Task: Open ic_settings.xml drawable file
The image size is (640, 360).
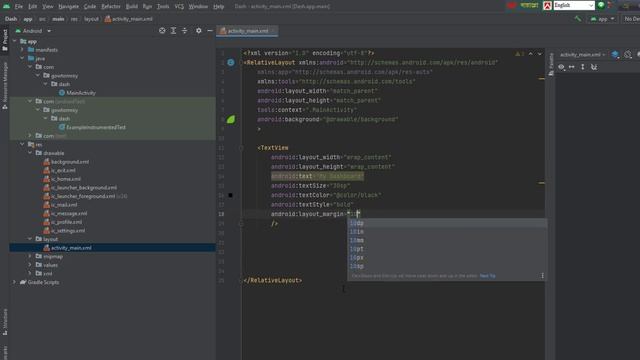Action: [68, 230]
